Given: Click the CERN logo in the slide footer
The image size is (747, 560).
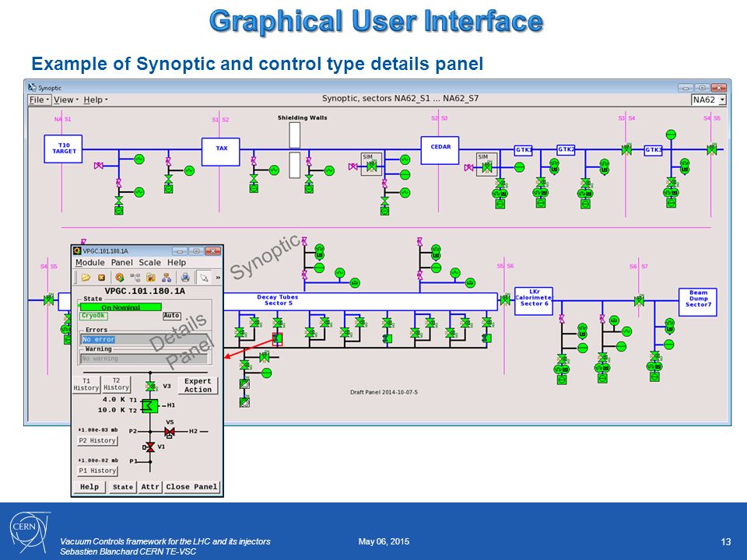Looking at the screenshot, I should pyautogui.click(x=30, y=531).
